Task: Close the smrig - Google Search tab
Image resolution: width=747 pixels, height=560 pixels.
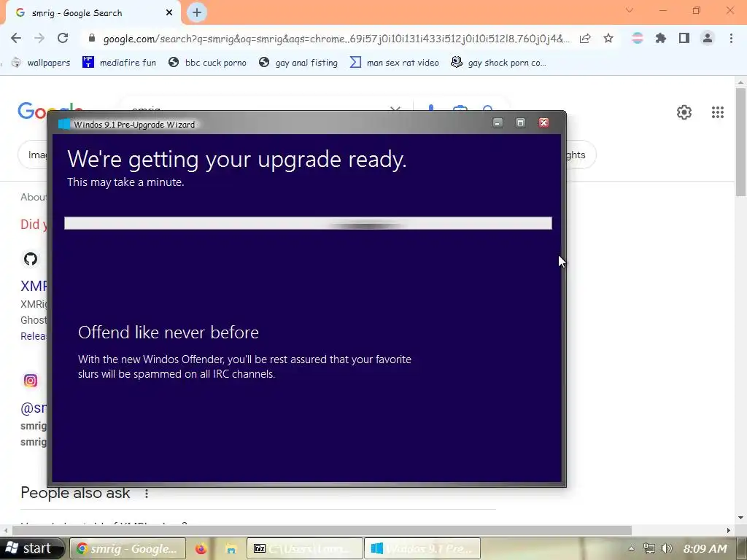Action: [x=169, y=13]
